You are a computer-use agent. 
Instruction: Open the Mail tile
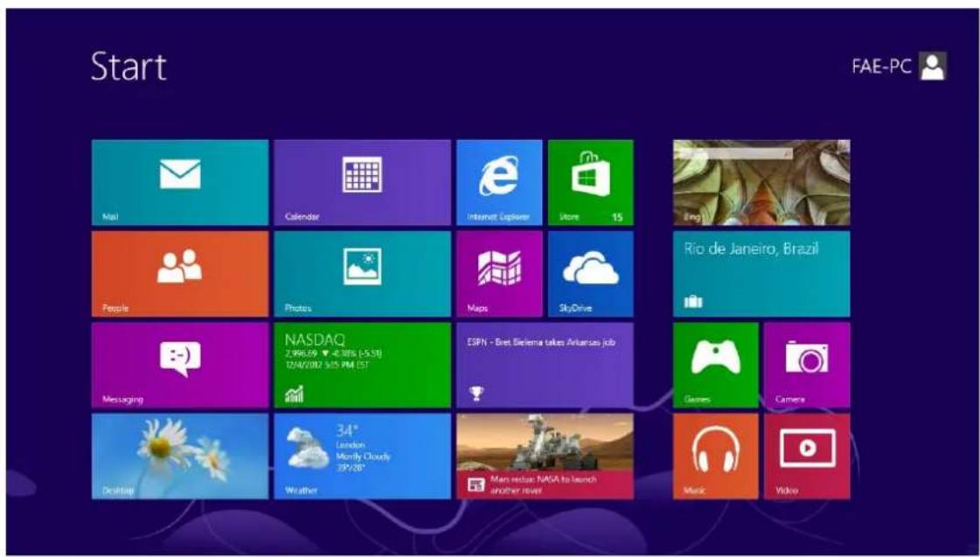180,183
